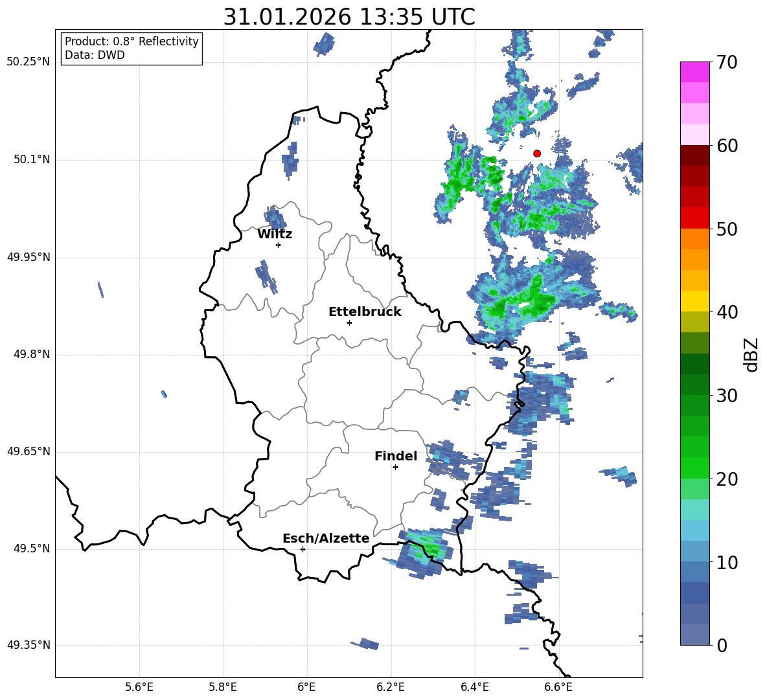Click the colorbar tick value 70
Viewport: 767px width, 700px height.
tap(727, 62)
